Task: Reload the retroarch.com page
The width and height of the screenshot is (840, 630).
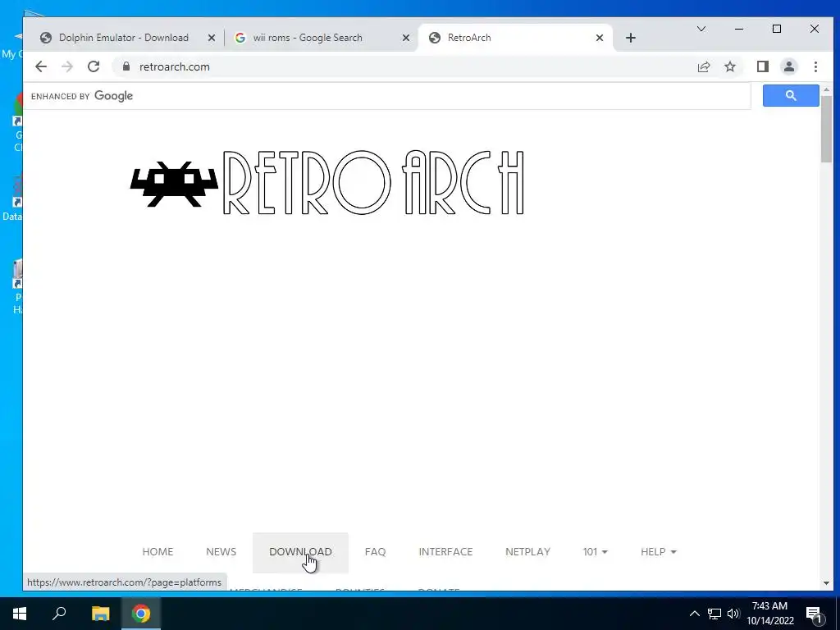Action: (x=94, y=66)
